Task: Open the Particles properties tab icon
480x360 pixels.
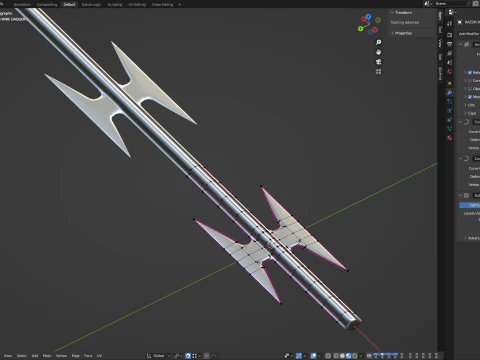Action: click(450, 101)
